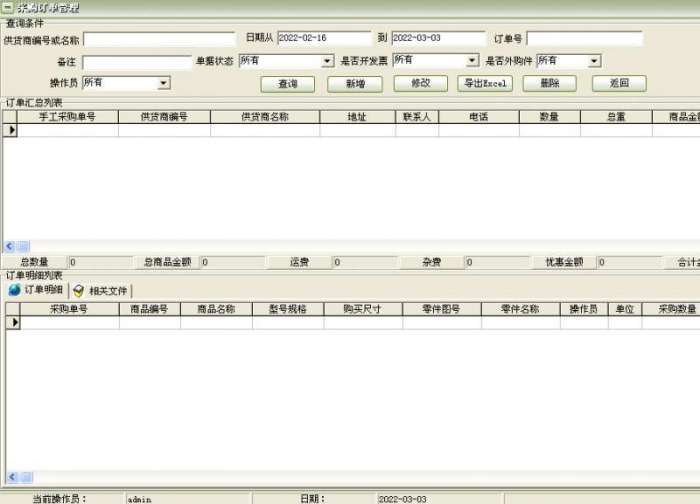This screenshot has height=504, width=700.
Task: Focus the 订单号 input field
Action: click(585, 38)
